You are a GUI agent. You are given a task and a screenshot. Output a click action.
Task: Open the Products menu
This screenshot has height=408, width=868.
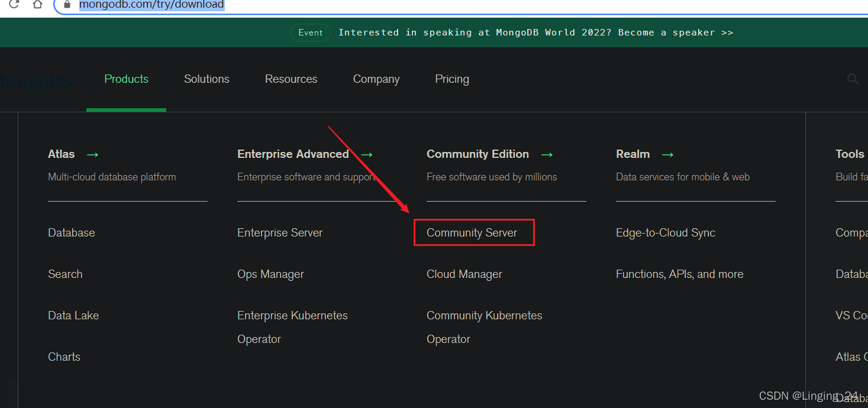point(126,79)
